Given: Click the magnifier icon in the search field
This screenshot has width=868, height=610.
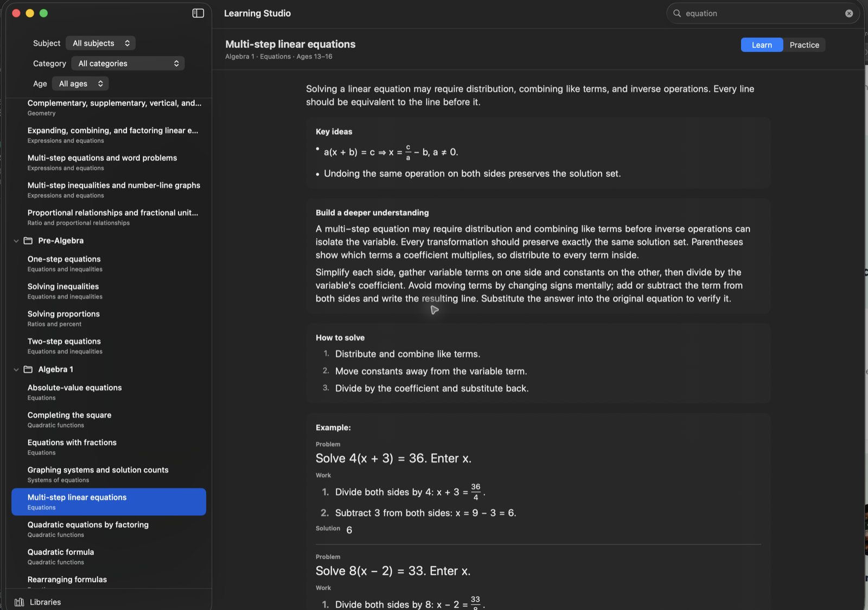Looking at the screenshot, I should click(677, 14).
